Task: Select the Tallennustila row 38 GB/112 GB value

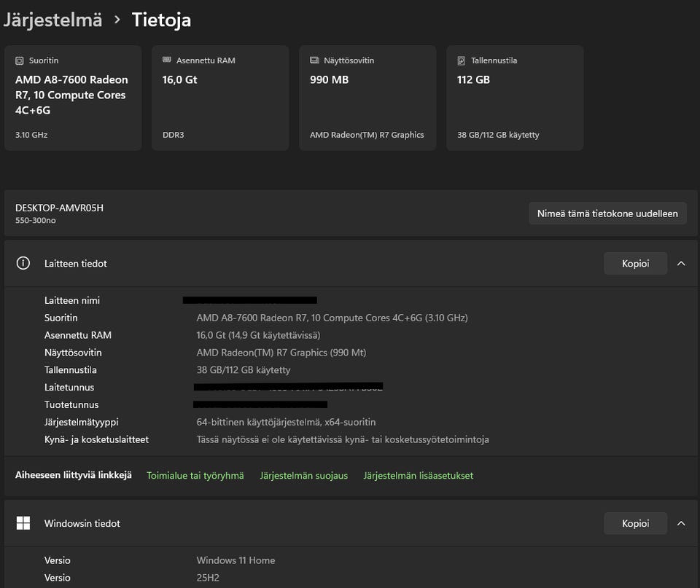Action: click(244, 370)
